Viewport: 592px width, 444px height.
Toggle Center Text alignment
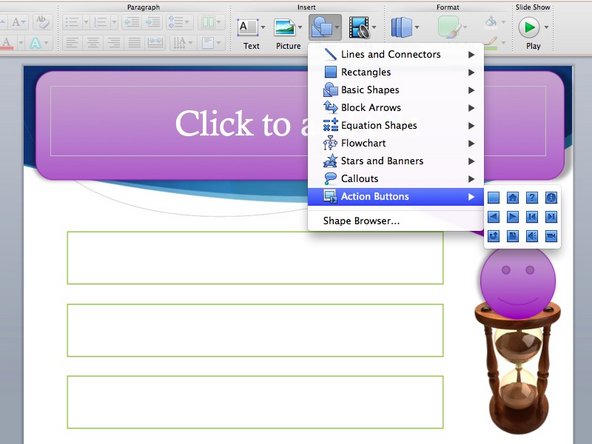tap(92, 43)
